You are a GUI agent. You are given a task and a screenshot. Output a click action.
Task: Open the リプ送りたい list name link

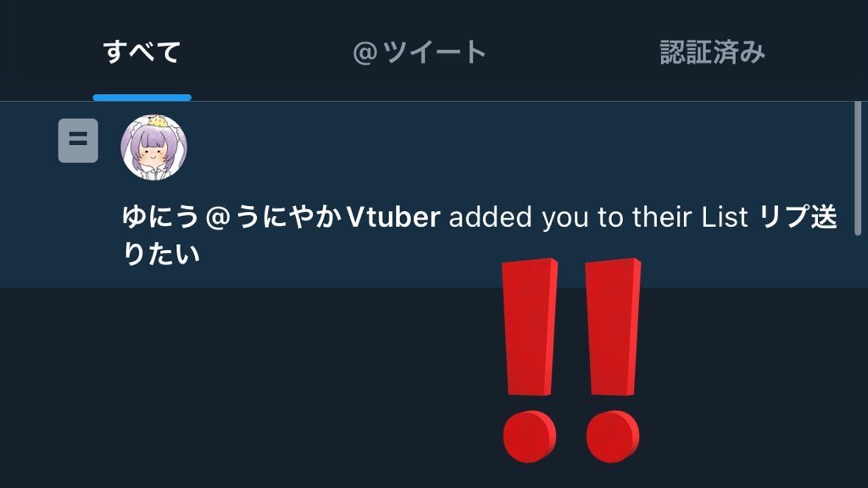480,235
